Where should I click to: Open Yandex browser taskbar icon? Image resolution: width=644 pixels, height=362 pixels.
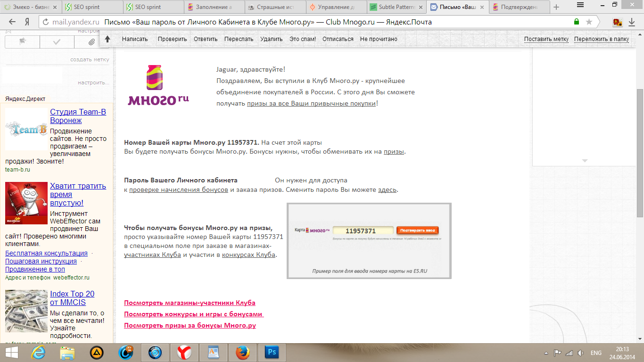pos(184,353)
